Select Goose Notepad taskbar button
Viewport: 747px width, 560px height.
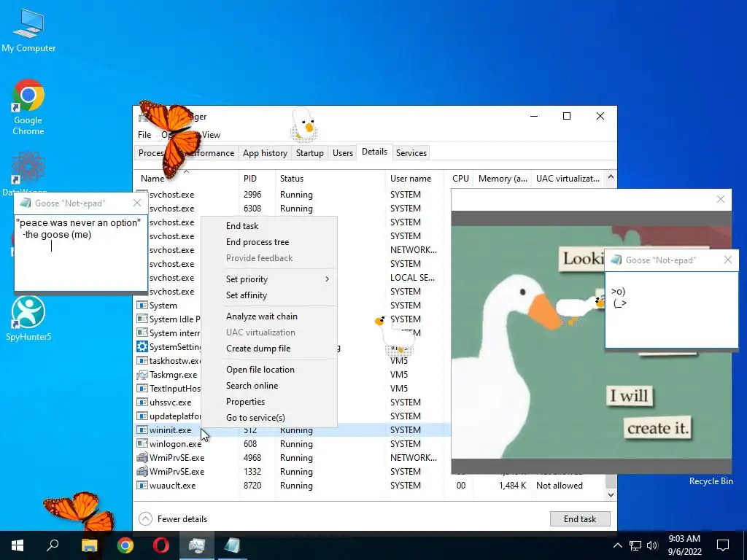point(233,545)
